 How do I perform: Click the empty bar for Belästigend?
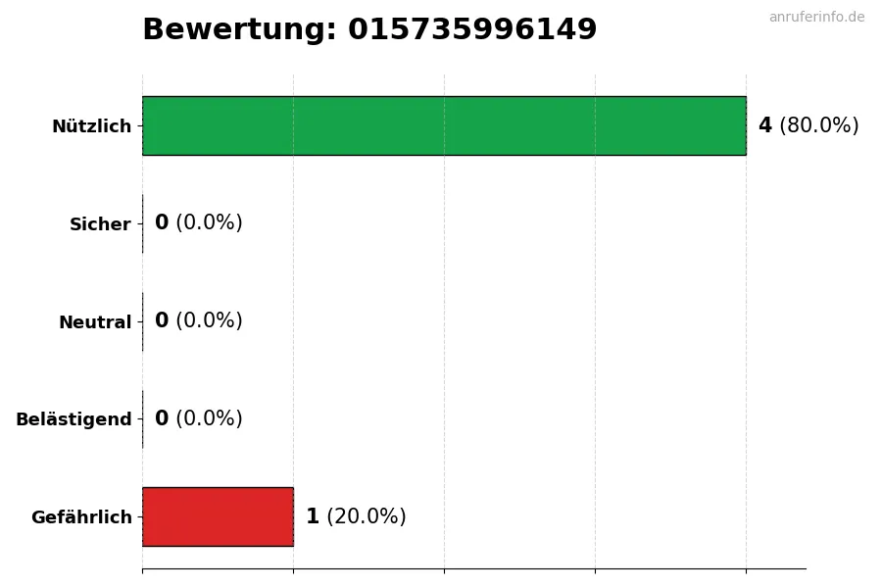[143, 419]
